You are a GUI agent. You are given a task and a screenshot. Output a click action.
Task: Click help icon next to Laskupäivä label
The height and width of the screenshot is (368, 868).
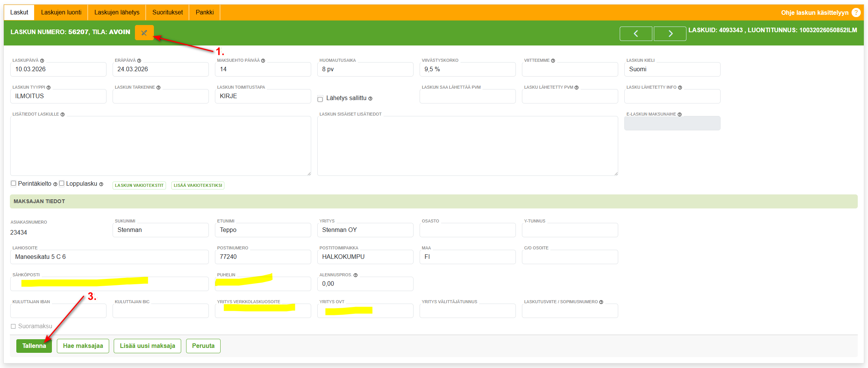pos(42,61)
